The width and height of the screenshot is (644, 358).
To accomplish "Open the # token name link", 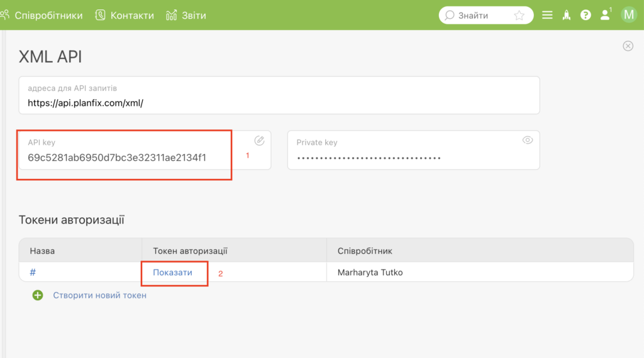I will [x=33, y=273].
